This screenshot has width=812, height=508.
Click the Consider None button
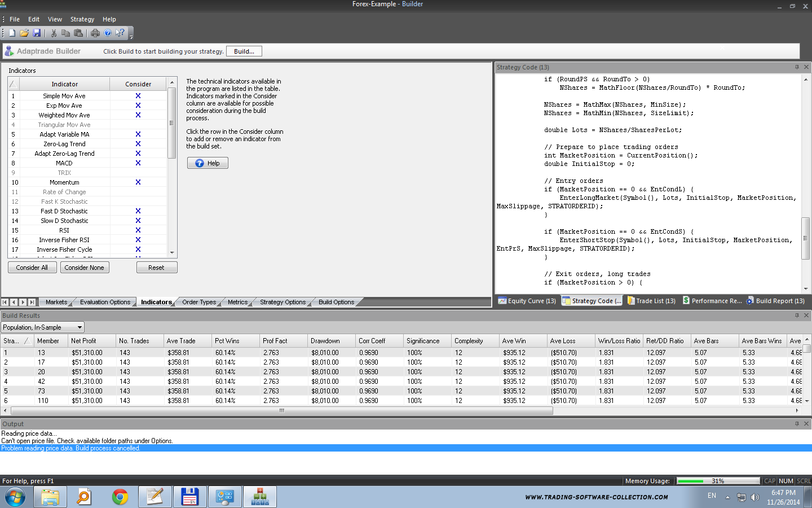click(85, 268)
